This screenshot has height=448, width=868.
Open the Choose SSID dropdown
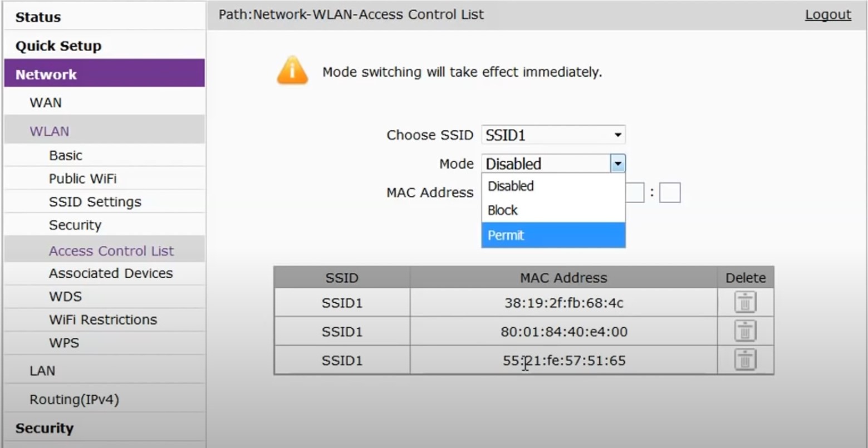553,135
